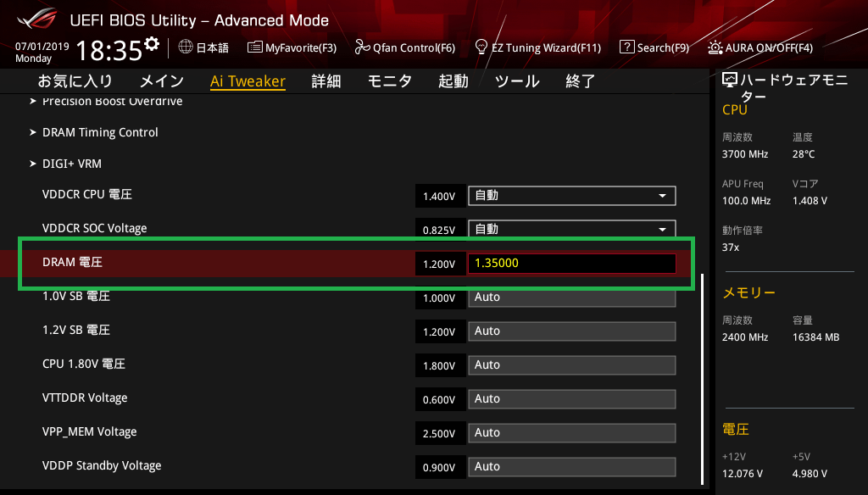The height and width of the screenshot is (495, 868).
Task: Open the ツール tab
Action: (x=517, y=81)
